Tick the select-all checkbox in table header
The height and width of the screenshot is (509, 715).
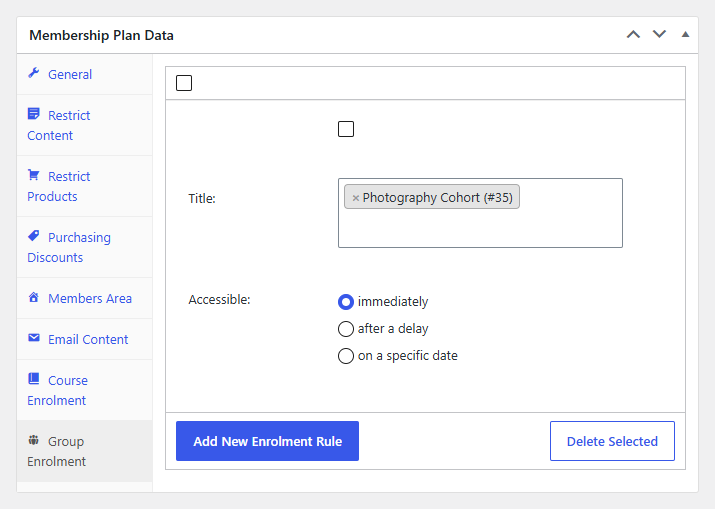point(184,83)
